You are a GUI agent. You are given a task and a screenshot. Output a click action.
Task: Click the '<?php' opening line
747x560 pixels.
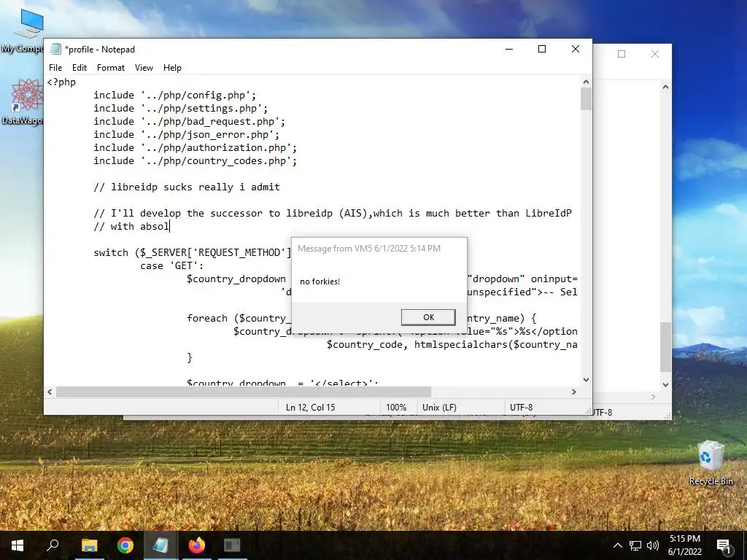pos(61,82)
